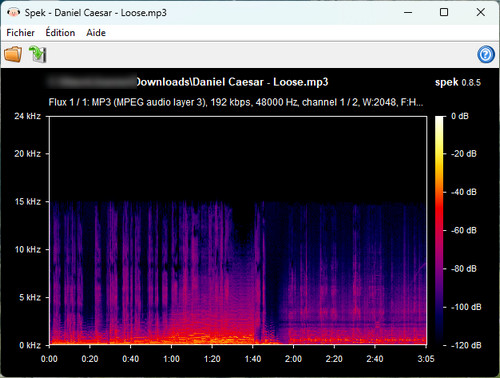
Task: Click the stream info line with 192 kbps
Action: [236, 102]
